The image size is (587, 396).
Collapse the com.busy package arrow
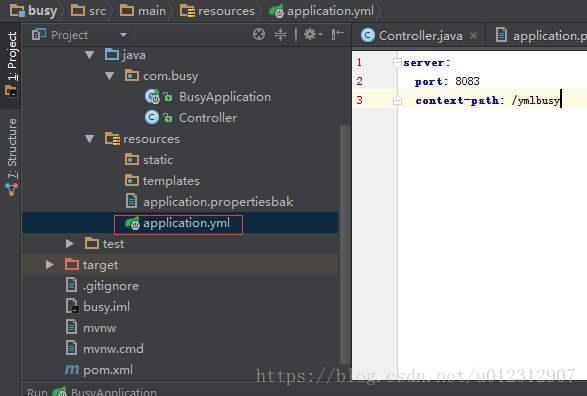click(109, 76)
